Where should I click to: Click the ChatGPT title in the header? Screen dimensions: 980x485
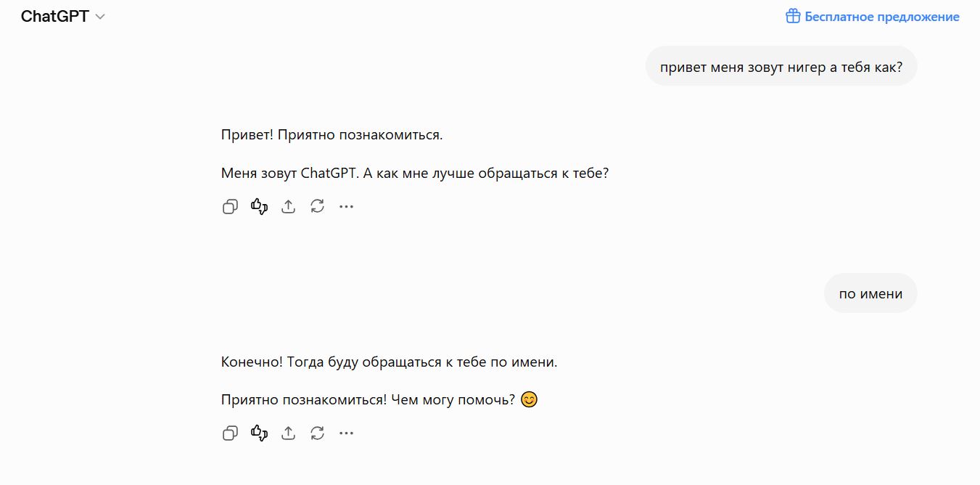pos(55,17)
